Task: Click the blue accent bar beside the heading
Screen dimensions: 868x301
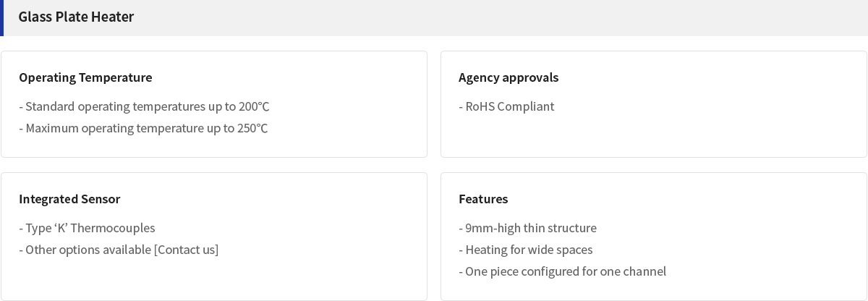Action: [x=2, y=18]
